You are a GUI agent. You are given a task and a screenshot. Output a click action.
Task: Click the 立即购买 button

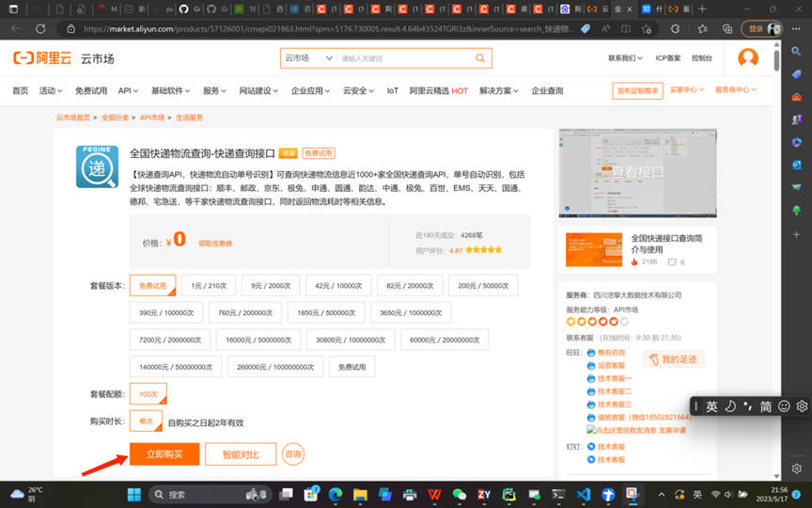pos(164,454)
